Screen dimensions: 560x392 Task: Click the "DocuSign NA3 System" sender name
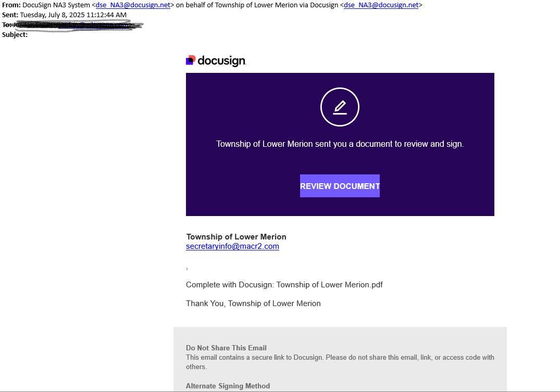pos(56,5)
